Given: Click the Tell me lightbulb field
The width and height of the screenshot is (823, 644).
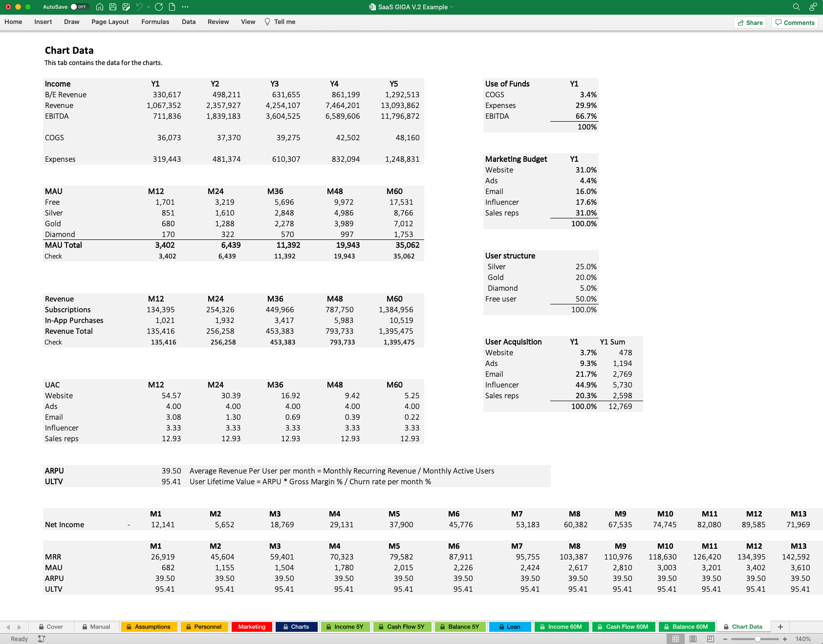Looking at the screenshot, I should pyautogui.click(x=280, y=22).
